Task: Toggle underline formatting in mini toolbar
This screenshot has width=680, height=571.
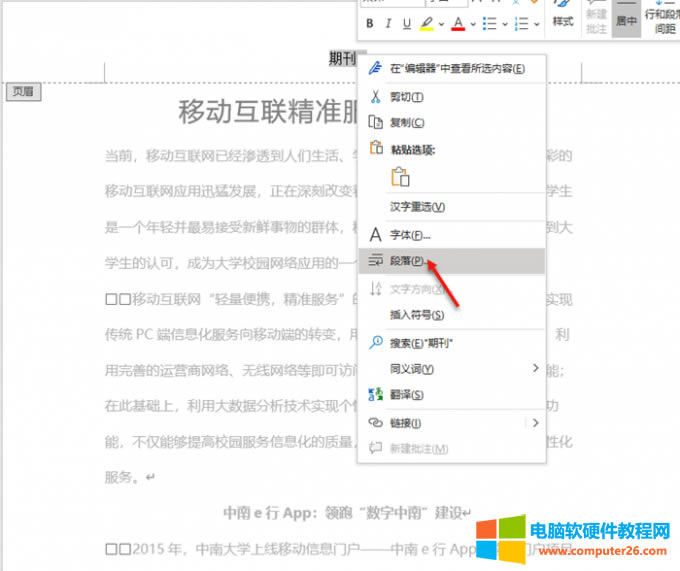Action: (407, 23)
